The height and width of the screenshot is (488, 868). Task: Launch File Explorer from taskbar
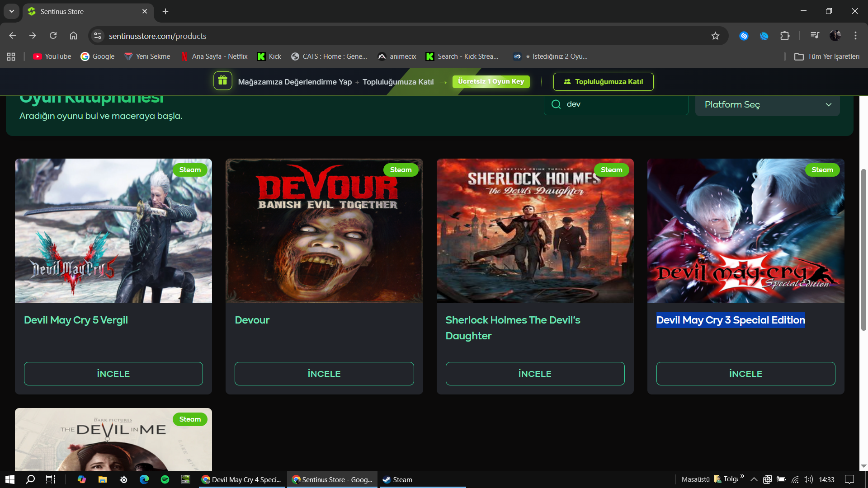pyautogui.click(x=103, y=479)
